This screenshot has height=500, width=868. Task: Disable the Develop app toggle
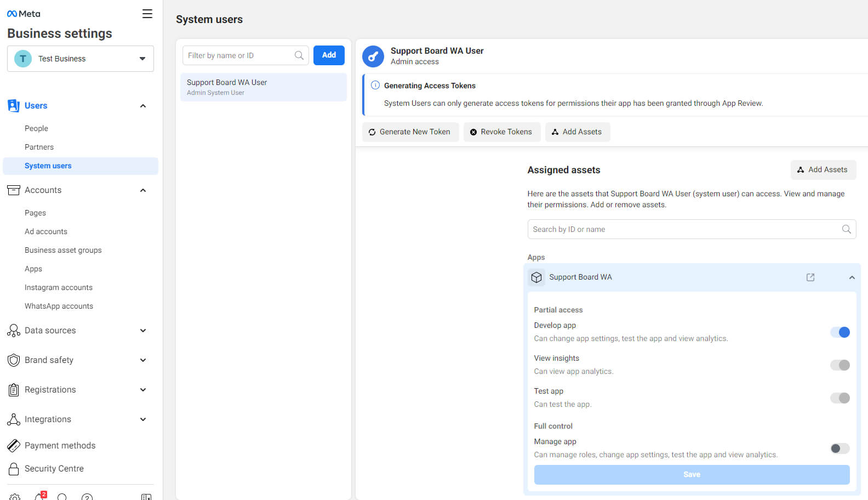point(840,332)
